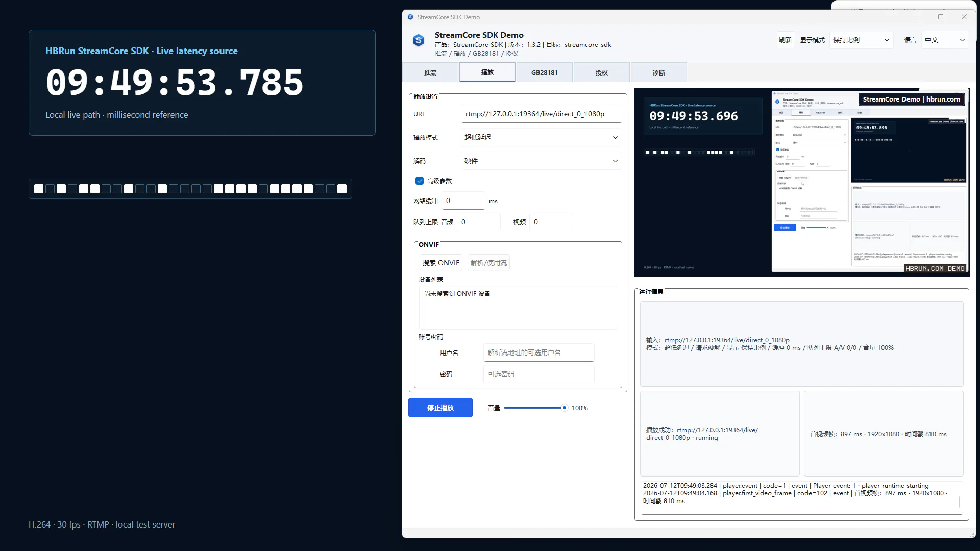Image resolution: width=980 pixels, height=551 pixels.
Task: Click the 输入: rtmp://127.0.0.1 info line
Action: tap(718, 340)
